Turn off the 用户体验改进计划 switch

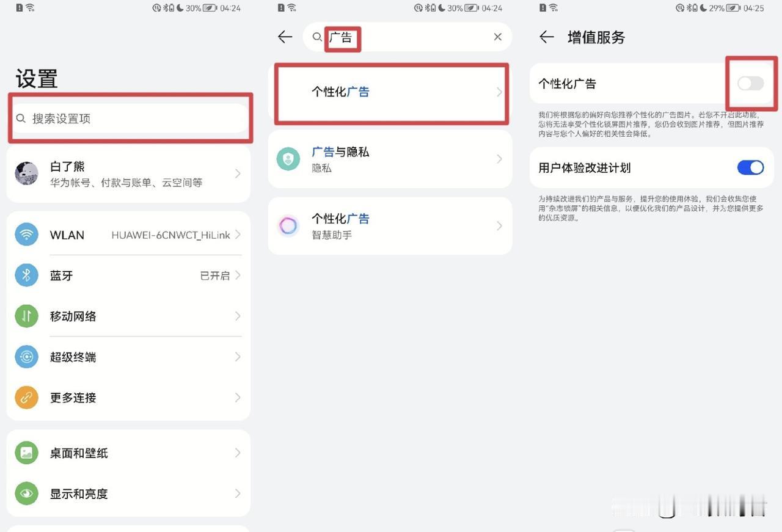click(x=750, y=167)
